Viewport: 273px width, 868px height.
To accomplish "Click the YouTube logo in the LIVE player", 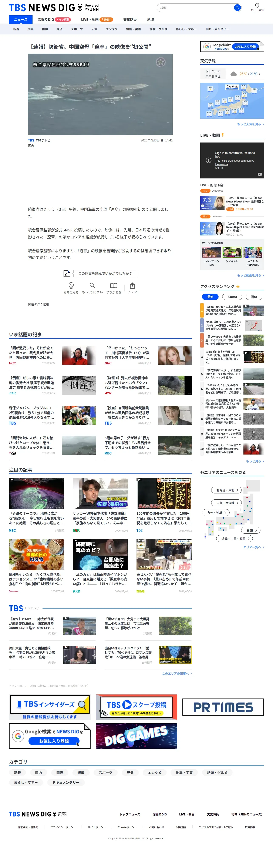I will coord(260,174).
